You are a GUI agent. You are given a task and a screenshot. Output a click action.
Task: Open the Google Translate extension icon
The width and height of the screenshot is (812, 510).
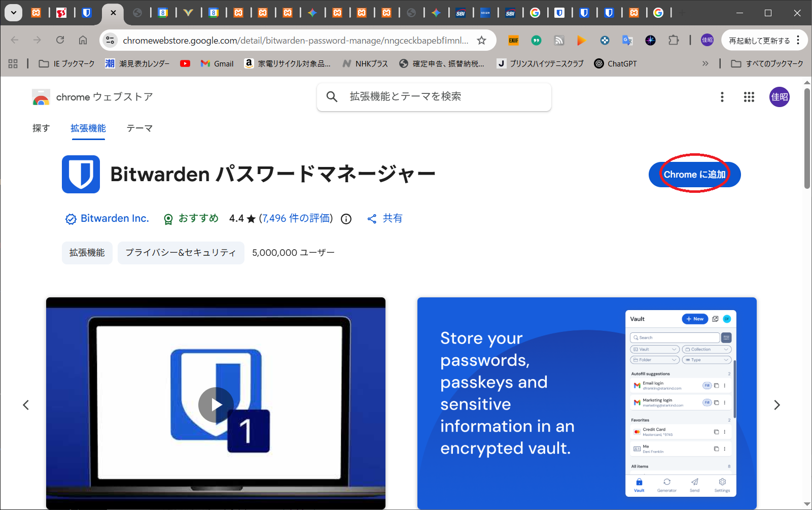pyautogui.click(x=627, y=40)
